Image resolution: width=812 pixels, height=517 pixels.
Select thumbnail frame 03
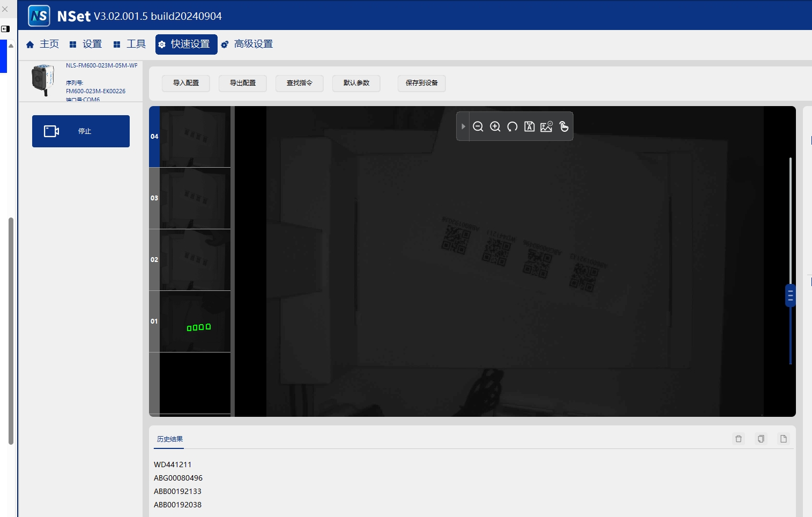click(x=190, y=198)
